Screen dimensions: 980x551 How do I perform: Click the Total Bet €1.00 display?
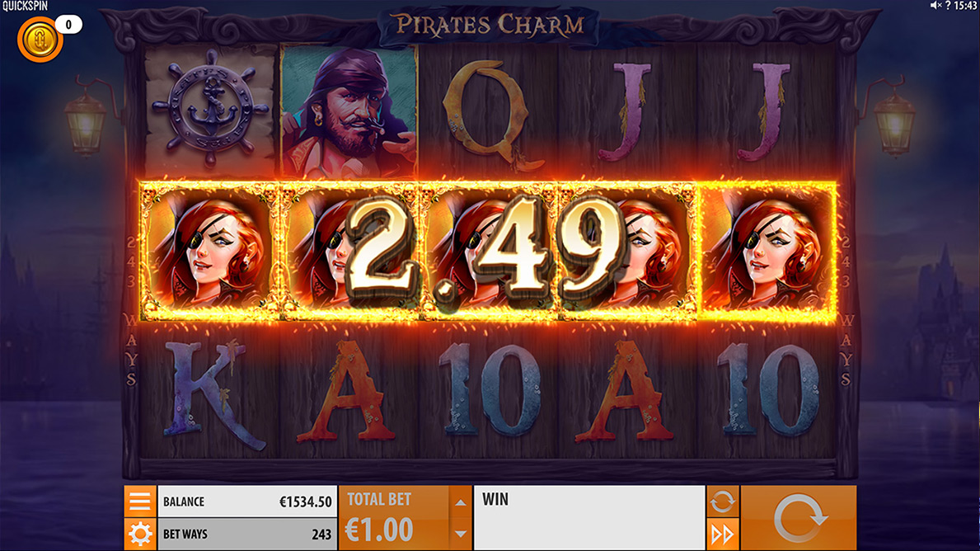tap(394, 518)
